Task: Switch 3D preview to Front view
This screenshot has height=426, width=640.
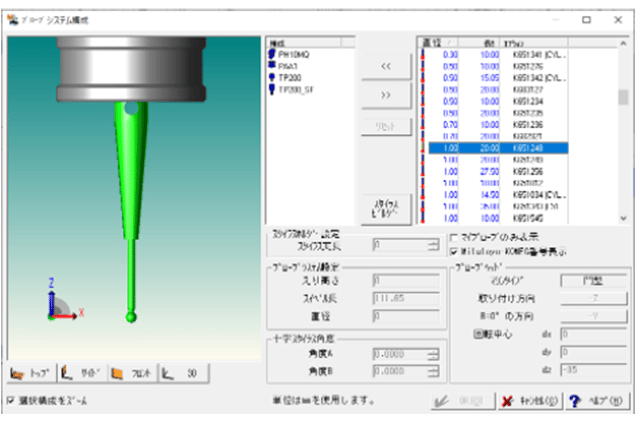Action: point(133,373)
